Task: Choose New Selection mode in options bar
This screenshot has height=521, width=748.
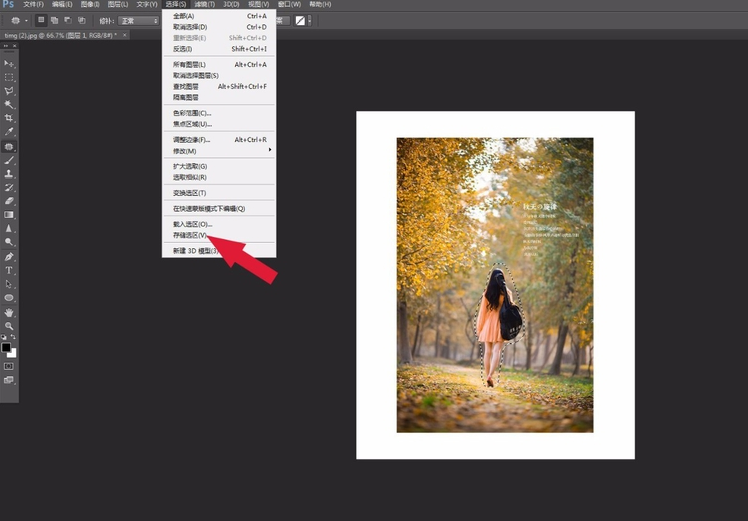Action: [x=41, y=21]
